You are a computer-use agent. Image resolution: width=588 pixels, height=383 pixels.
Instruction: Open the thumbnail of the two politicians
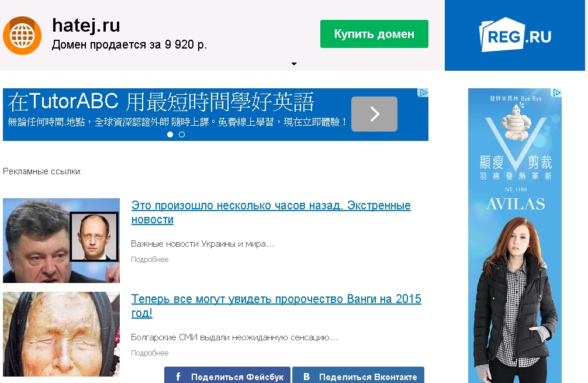point(61,240)
